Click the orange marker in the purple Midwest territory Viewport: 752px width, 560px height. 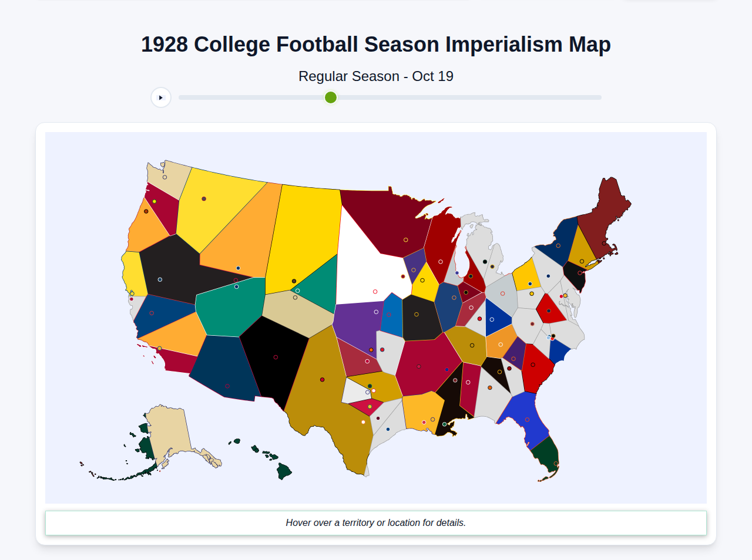371,350
